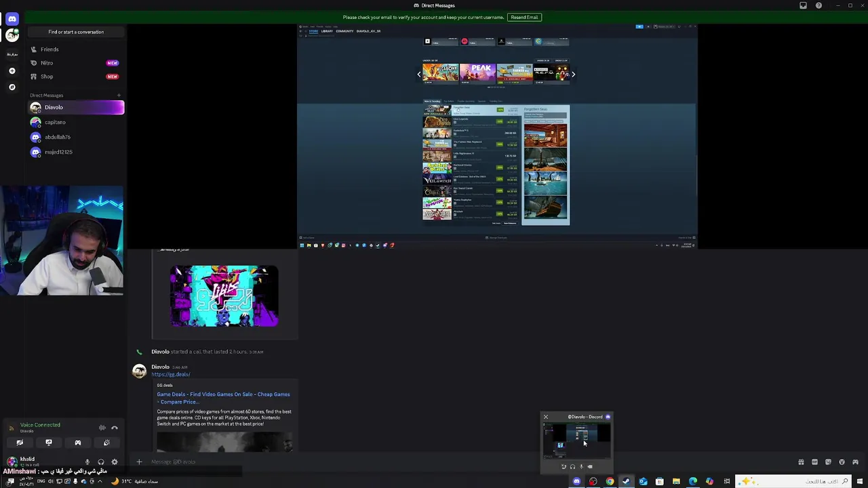Open Discover servers compass icon

pos(12,87)
